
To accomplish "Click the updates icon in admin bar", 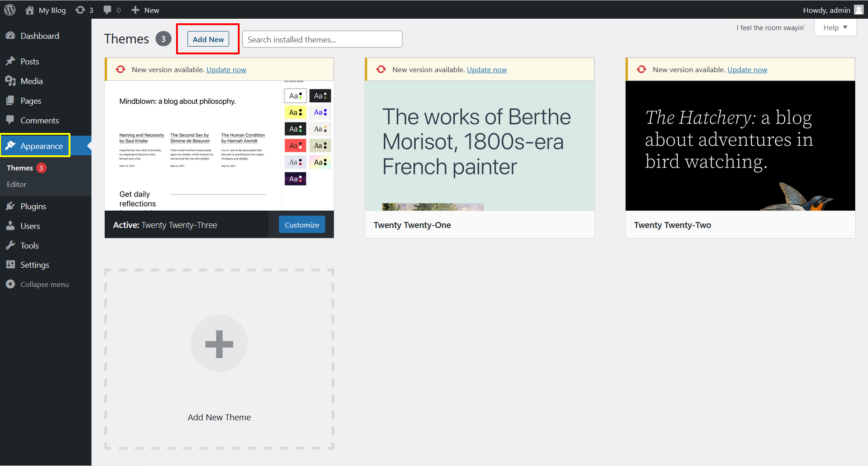I will 80,10.
